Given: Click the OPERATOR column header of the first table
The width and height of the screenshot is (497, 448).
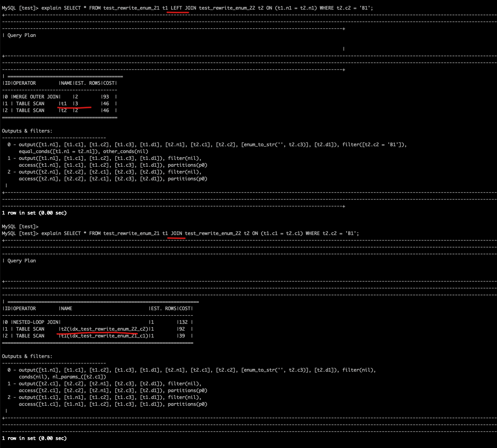Looking at the screenshot, I should [x=25, y=83].
